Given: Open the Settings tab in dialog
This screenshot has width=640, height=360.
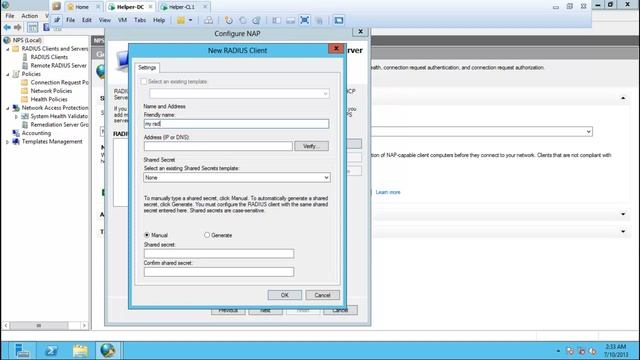Looking at the screenshot, I should coord(147,68).
